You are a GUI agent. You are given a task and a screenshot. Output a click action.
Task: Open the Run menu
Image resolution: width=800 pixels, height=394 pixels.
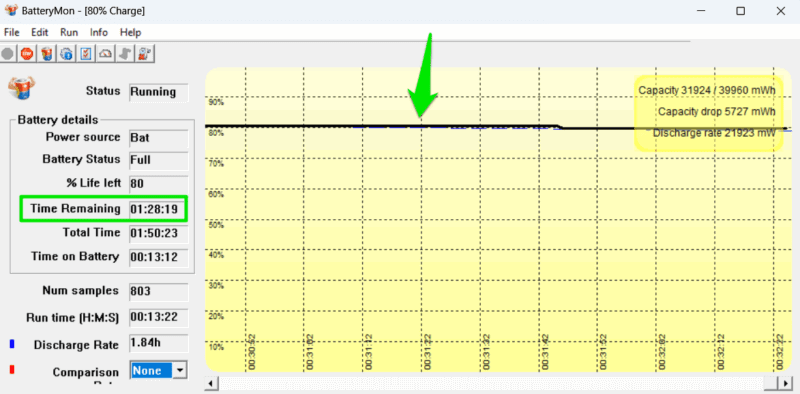[x=69, y=32]
